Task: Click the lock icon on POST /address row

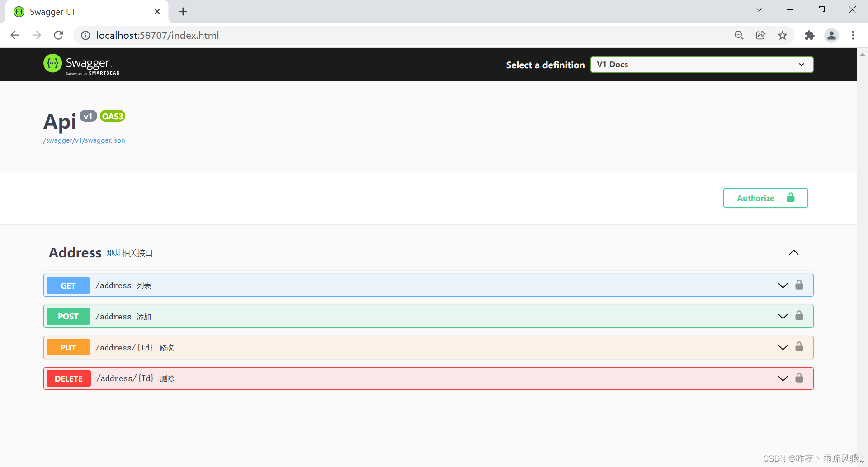Action: 799,315
